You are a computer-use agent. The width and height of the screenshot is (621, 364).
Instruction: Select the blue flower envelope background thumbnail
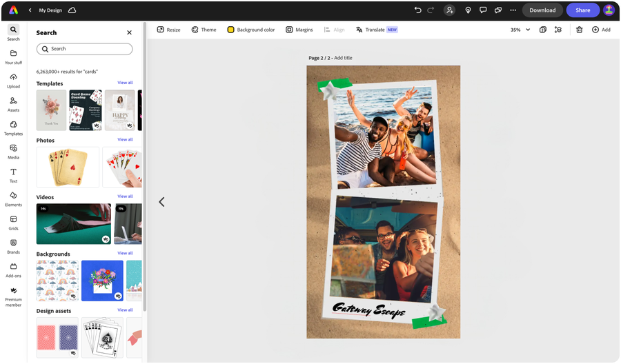pyautogui.click(x=102, y=281)
